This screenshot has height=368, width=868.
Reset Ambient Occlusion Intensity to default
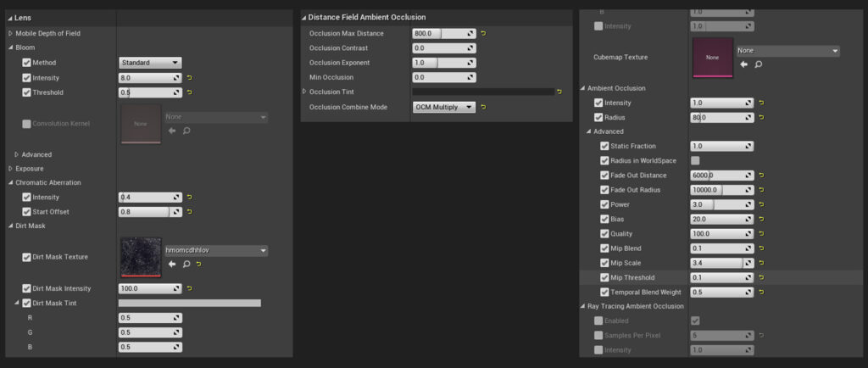click(762, 103)
